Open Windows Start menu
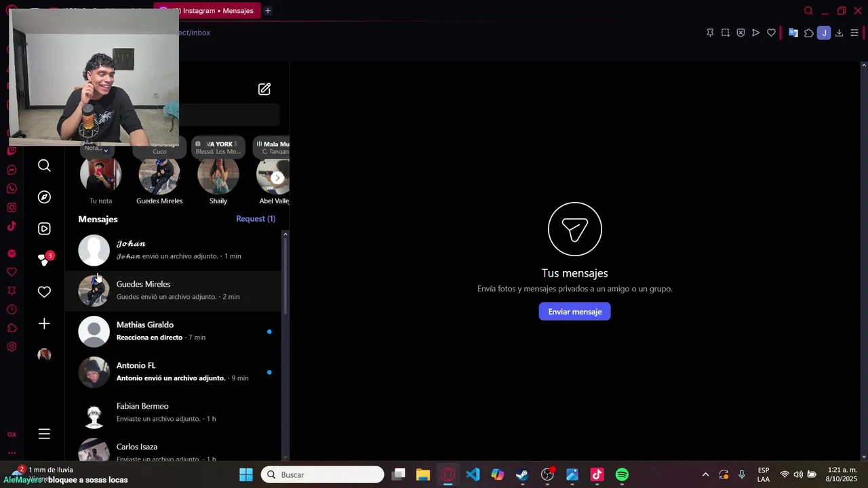Image resolution: width=868 pixels, height=488 pixels. coord(246,474)
